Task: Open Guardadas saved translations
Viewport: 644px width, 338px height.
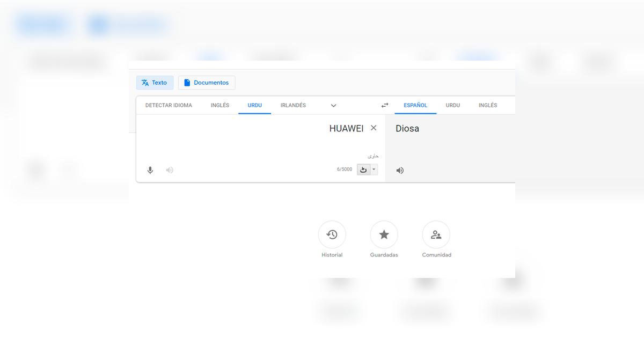Action: coord(384,234)
